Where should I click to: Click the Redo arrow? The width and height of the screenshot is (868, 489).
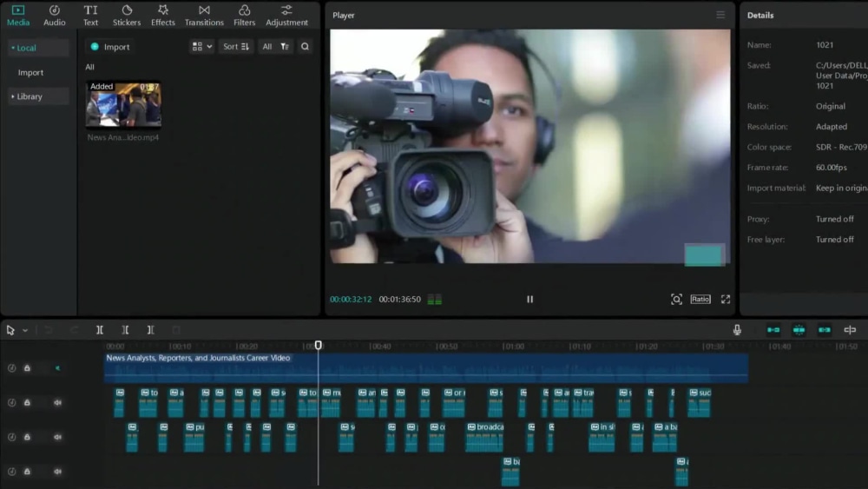(74, 330)
